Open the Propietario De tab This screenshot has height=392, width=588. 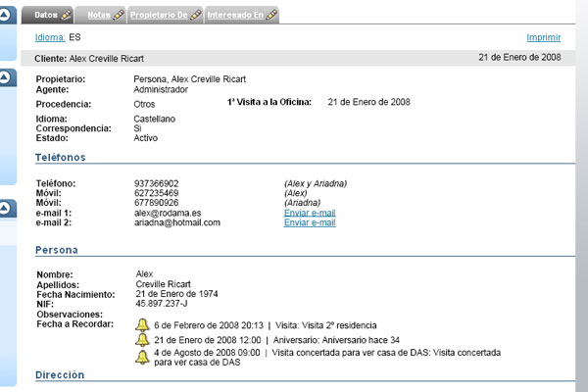(x=159, y=16)
